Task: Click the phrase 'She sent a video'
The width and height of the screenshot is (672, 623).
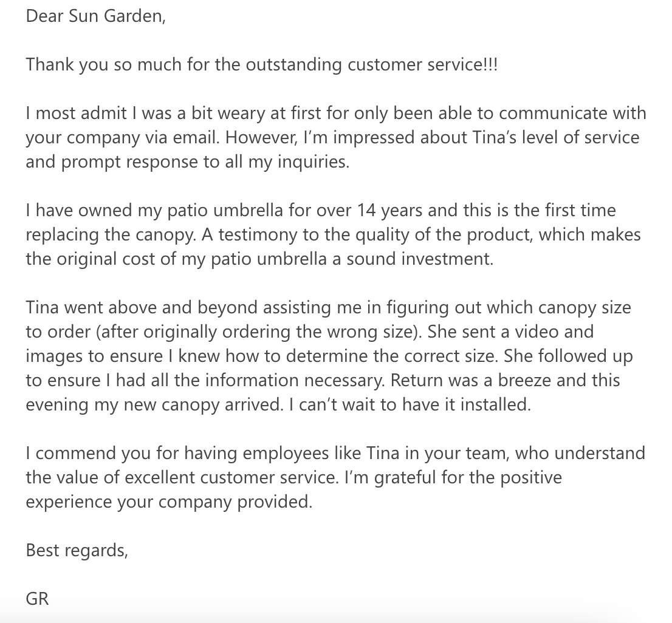Action: pyautogui.click(x=493, y=332)
